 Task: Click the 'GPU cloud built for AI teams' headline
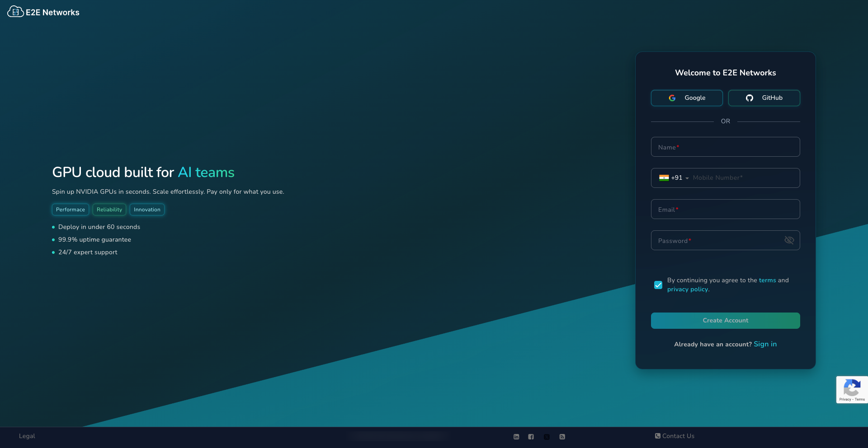[x=143, y=173]
